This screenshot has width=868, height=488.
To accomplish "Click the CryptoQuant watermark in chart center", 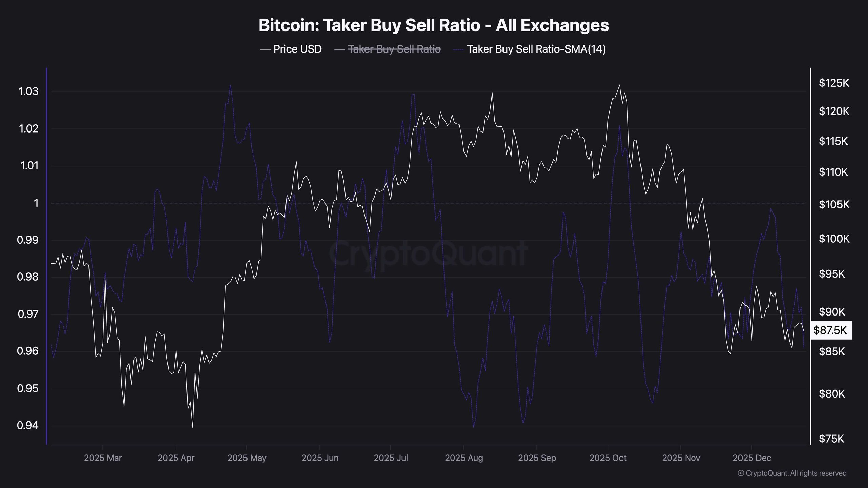I will coord(428,253).
